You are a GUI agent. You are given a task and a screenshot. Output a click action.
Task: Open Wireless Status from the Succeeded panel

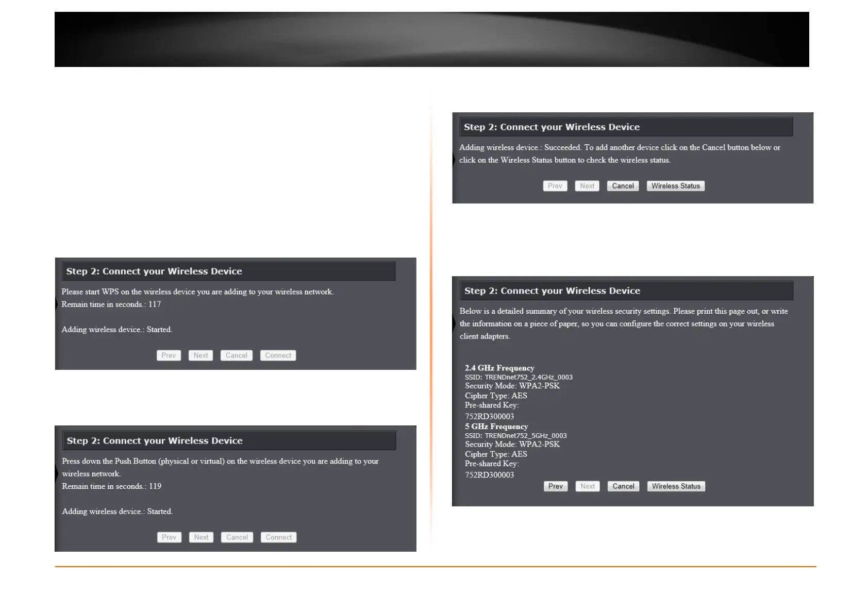[x=676, y=186]
